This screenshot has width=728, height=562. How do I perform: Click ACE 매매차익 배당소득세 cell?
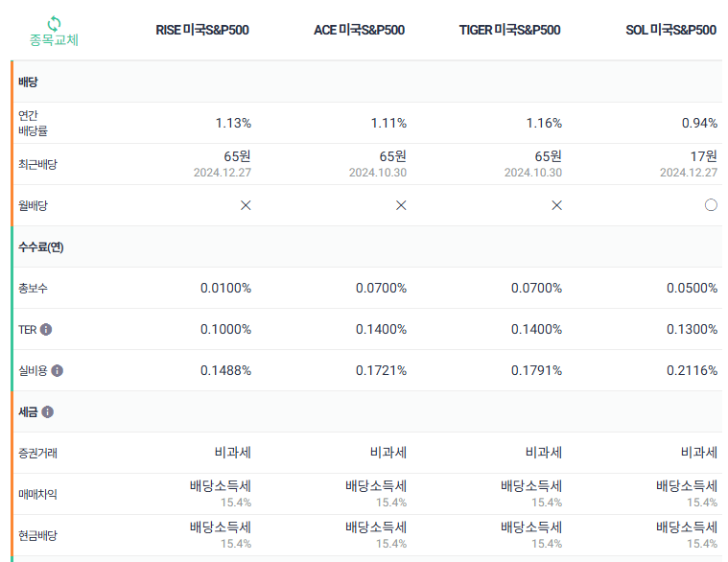point(376,494)
